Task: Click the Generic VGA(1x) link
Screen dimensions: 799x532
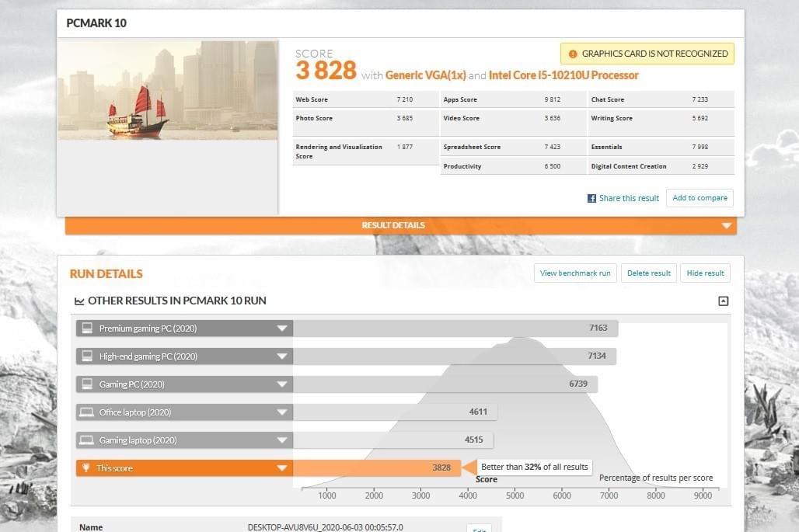Action: [425, 75]
